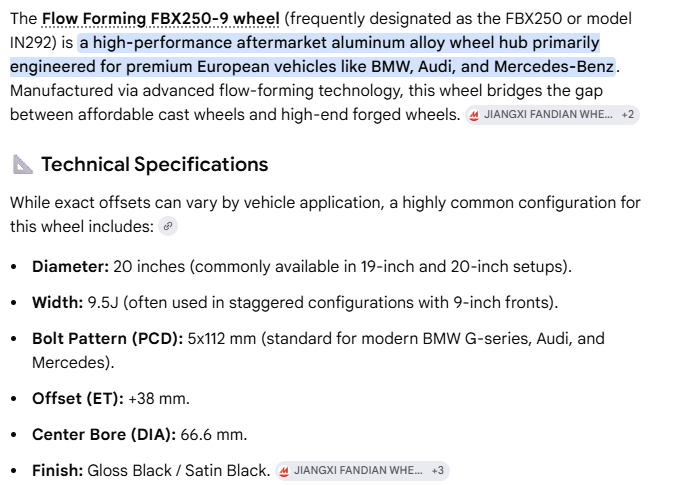The height and width of the screenshot is (486, 681).
Task: Click the Finish Gloss Black / Satin Black text
Action: coord(151,470)
